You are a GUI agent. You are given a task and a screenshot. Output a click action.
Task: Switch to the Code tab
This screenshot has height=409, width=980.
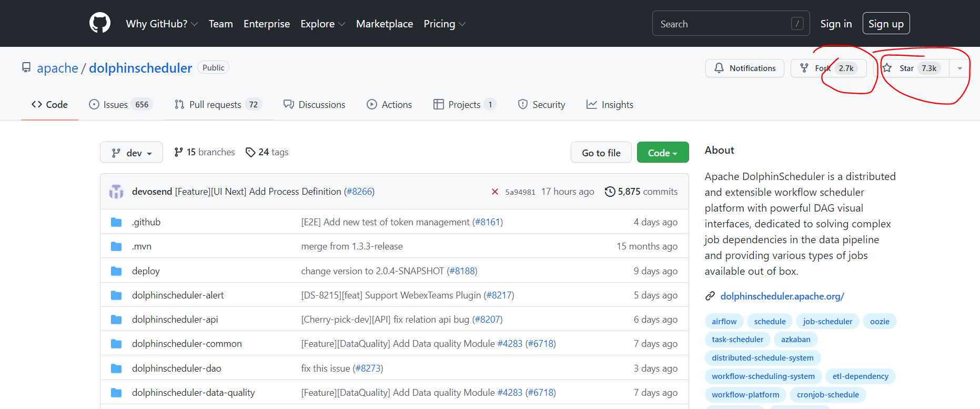click(49, 105)
